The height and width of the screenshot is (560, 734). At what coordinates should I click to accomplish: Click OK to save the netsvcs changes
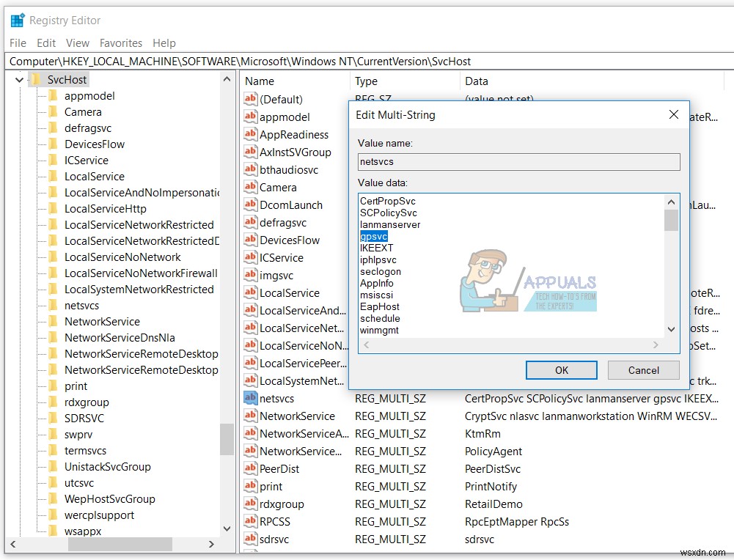point(561,370)
